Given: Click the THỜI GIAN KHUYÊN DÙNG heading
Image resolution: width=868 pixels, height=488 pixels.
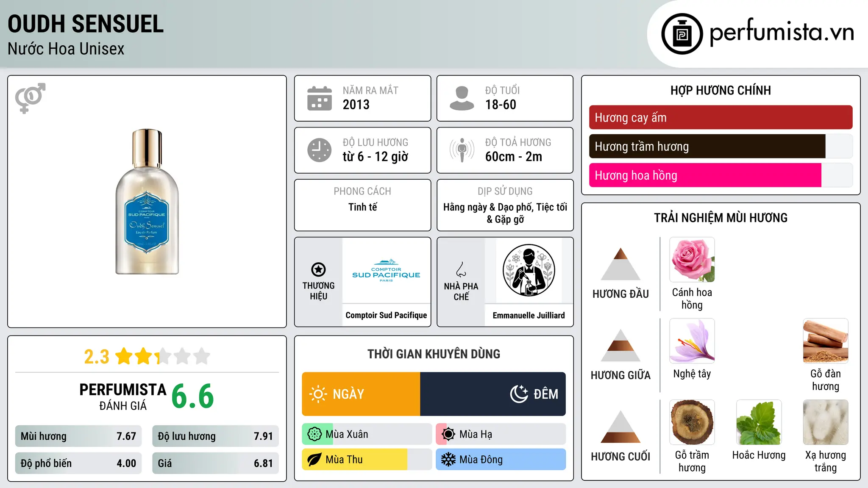Looking at the screenshot, I should coord(434,354).
